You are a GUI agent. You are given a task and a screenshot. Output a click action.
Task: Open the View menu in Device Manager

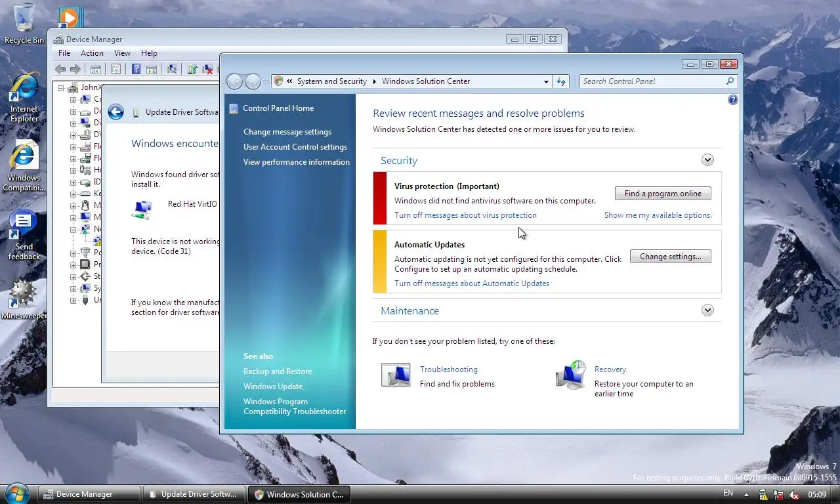[122, 53]
